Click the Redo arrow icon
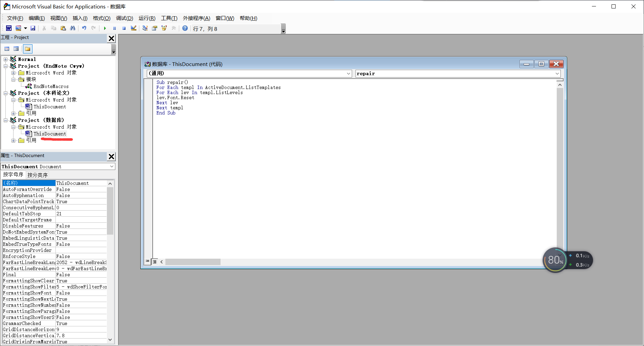The height and width of the screenshot is (346, 644). 93,28
